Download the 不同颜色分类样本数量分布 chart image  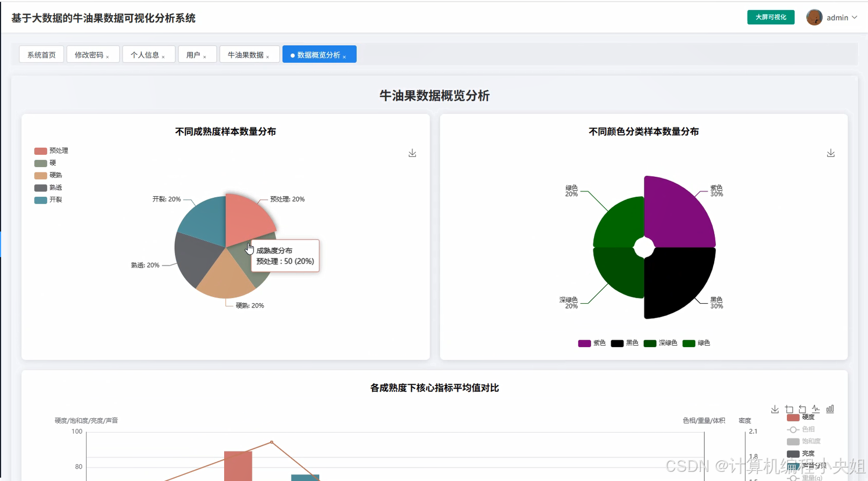pyautogui.click(x=831, y=153)
